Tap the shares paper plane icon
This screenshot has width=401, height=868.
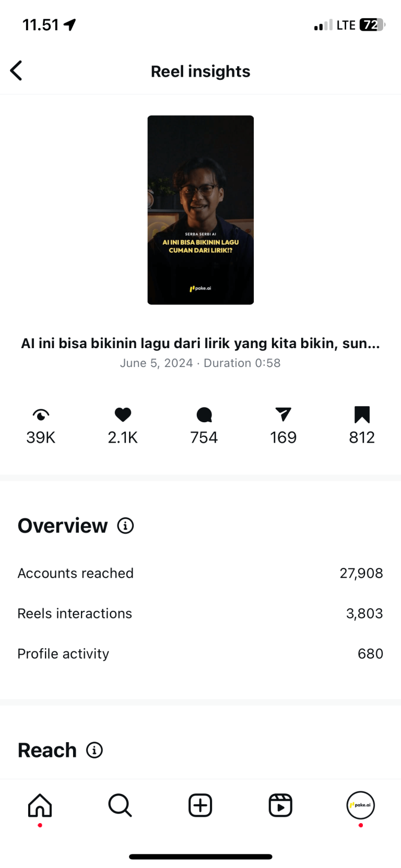[283, 414]
